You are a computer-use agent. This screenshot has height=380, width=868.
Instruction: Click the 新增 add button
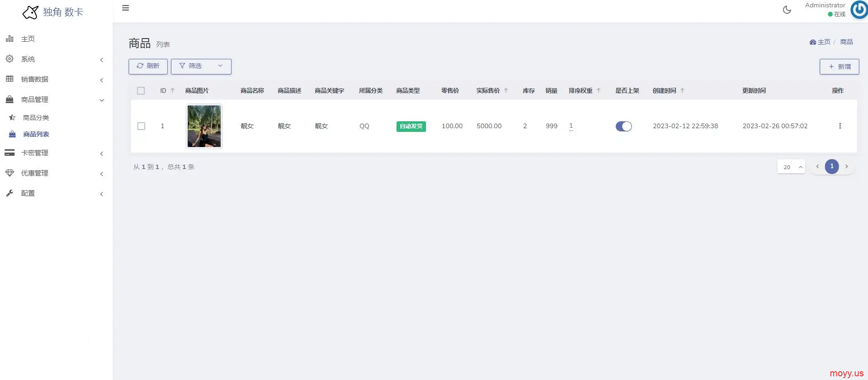839,67
